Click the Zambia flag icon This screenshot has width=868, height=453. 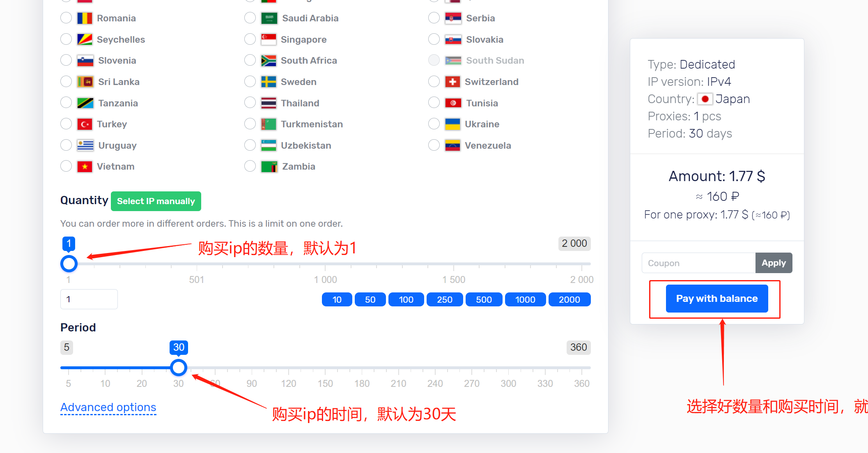[269, 166]
